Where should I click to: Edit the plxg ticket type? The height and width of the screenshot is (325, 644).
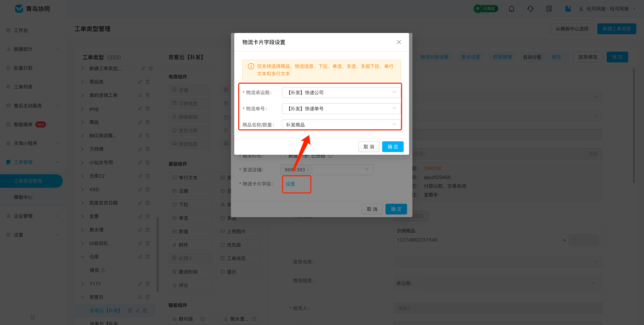pos(140,109)
